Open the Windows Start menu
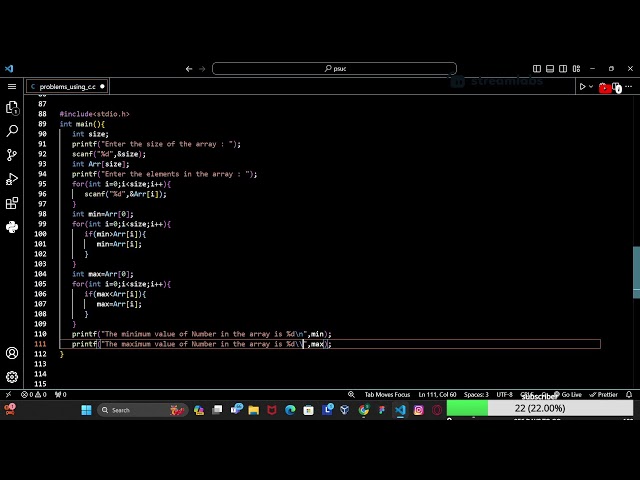The height and width of the screenshot is (480, 640). (87, 410)
